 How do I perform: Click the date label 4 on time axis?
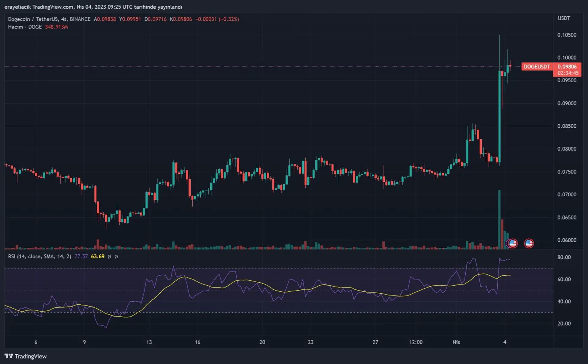[505, 342]
